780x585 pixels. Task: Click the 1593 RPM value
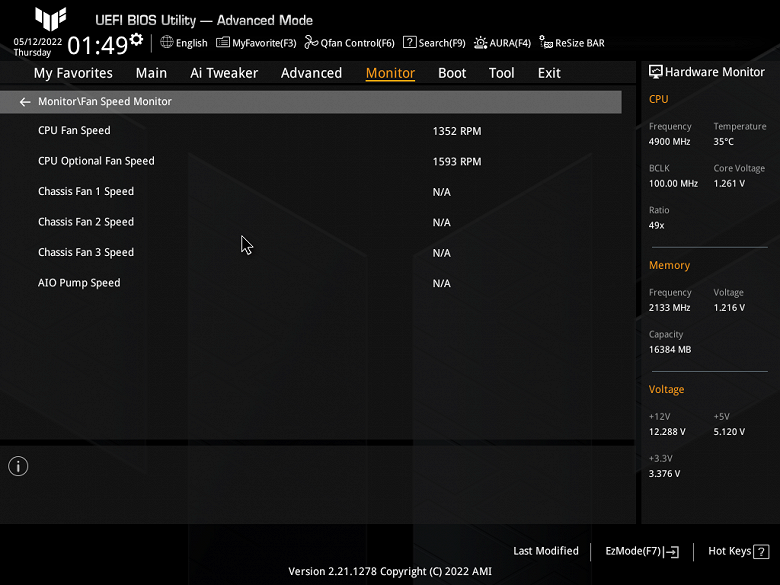(x=457, y=161)
